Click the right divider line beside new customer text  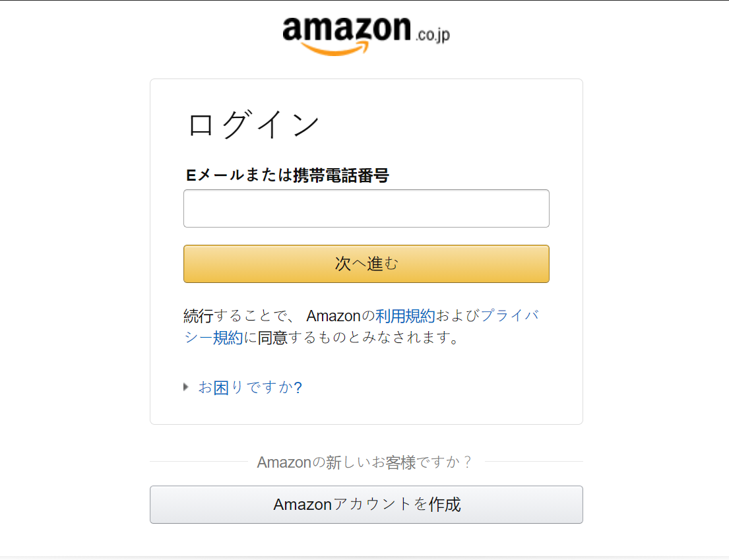[x=534, y=462]
